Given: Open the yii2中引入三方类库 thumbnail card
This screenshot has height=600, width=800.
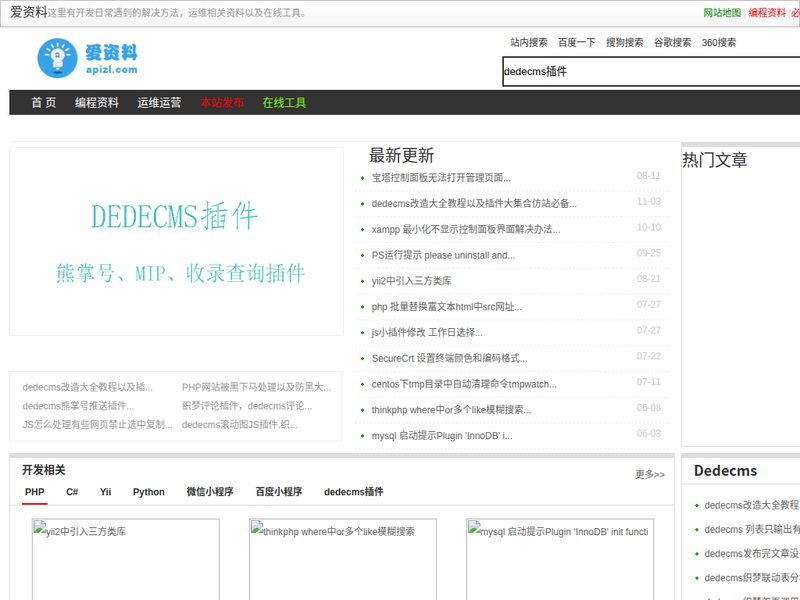Looking at the screenshot, I should coord(126,559).
